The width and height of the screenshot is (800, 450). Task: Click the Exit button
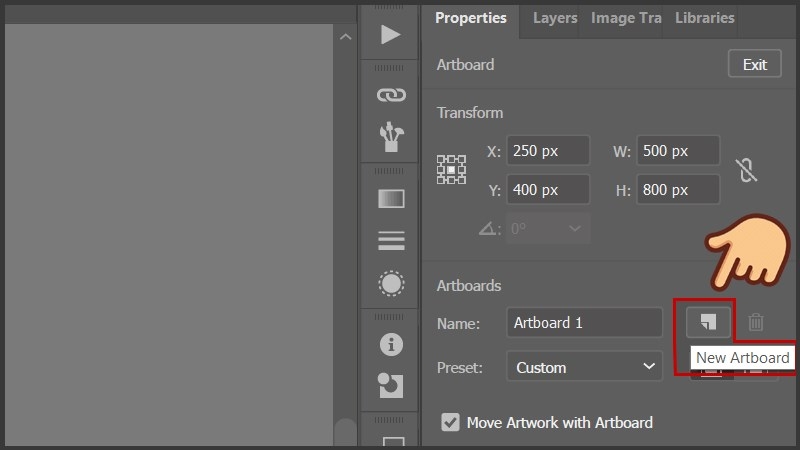click(754, 65)
